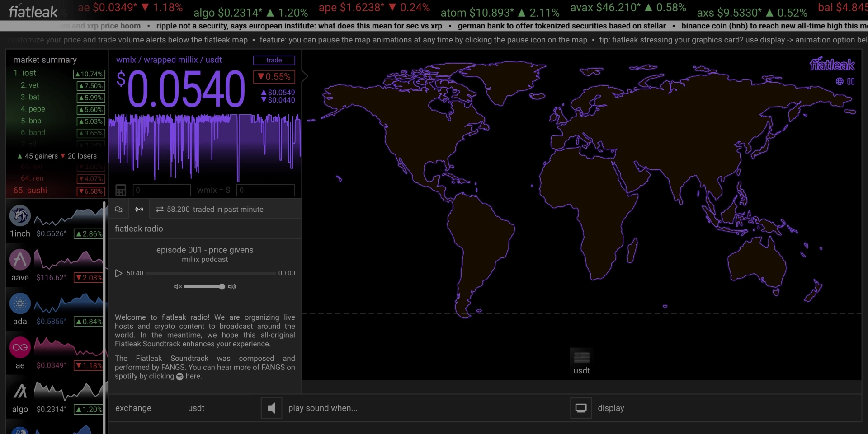
Task: Select 'bnb' in the market summary
Action: click(x=35, y=121)
